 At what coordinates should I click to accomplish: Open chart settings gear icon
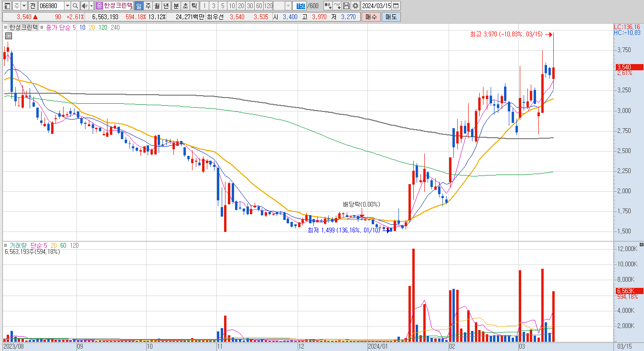(355, 6)
